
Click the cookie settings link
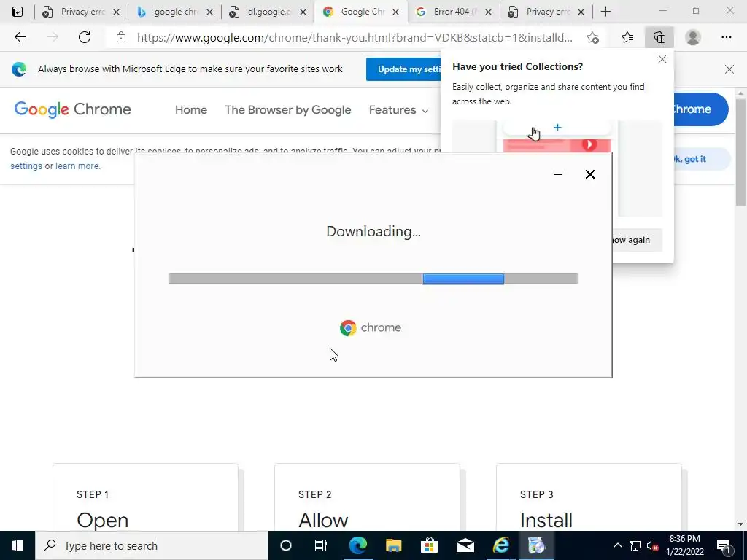[x=26, y=166]
